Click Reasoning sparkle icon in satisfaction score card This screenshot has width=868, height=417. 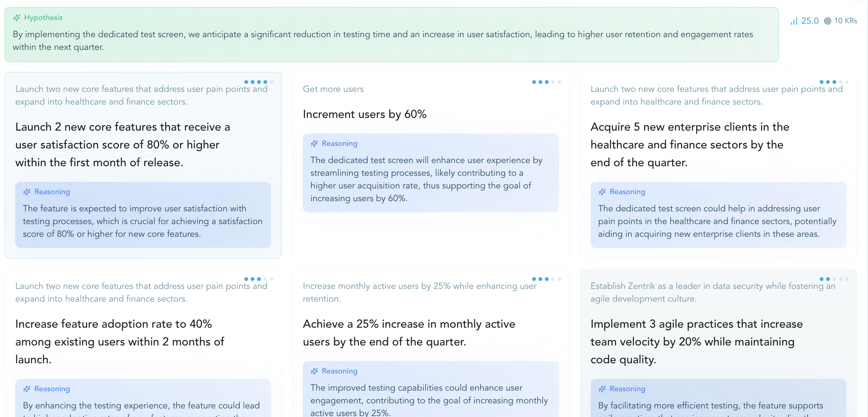(x=27, y=192)
